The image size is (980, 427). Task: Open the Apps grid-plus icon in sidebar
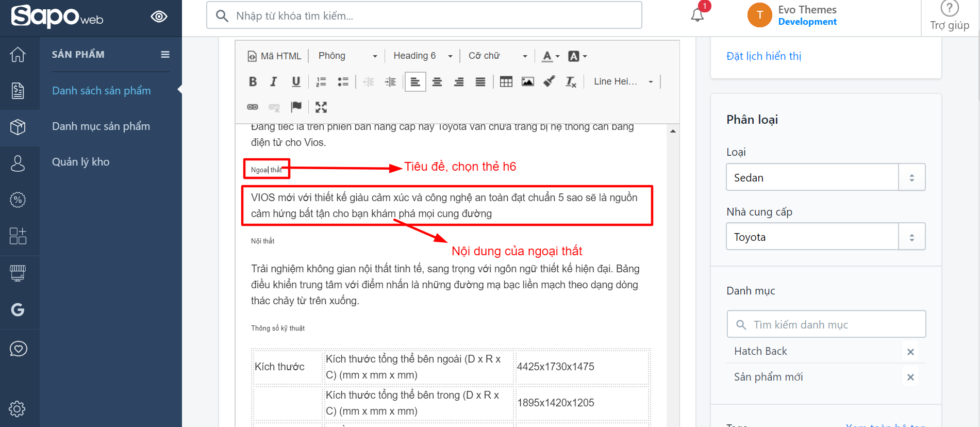[18, 236]
